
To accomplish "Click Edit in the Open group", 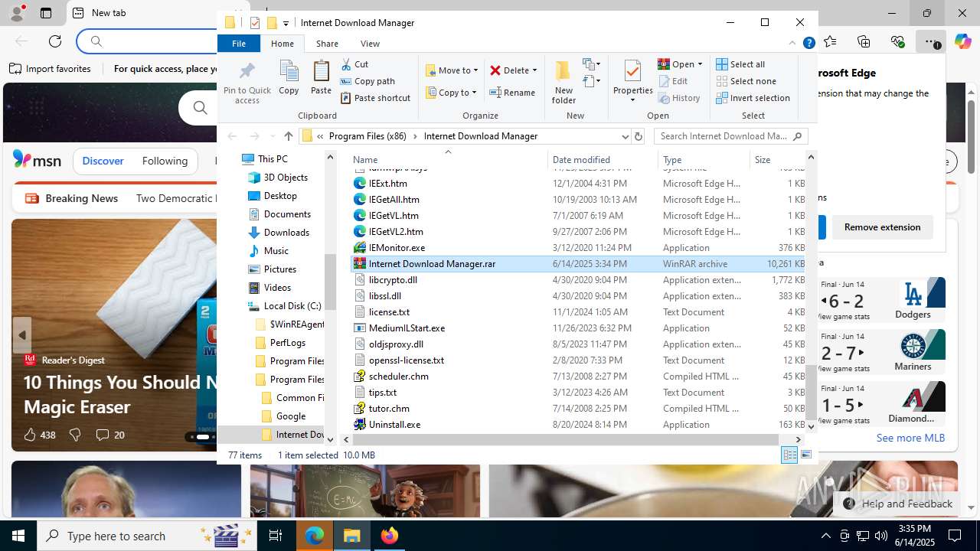I will tap(673, 81).
